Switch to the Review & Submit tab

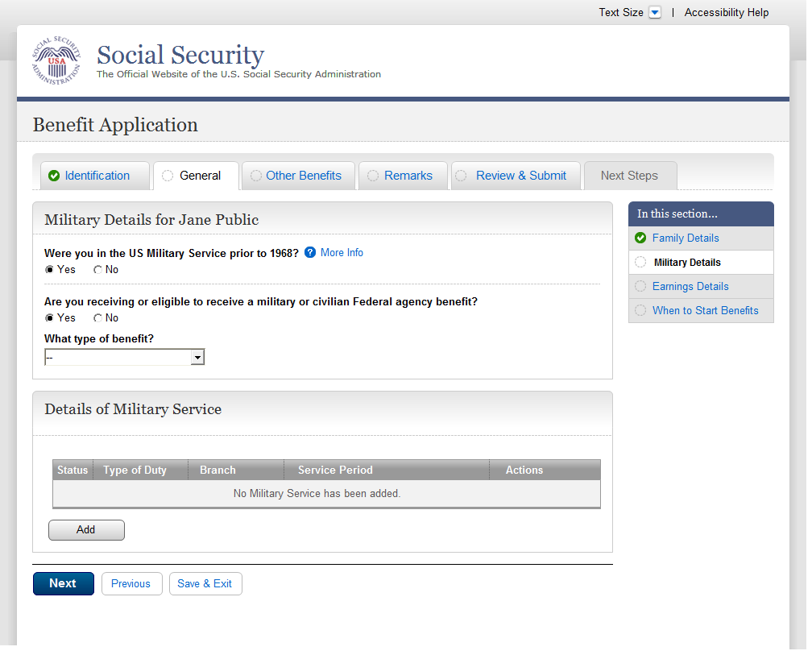pos(520,176)
